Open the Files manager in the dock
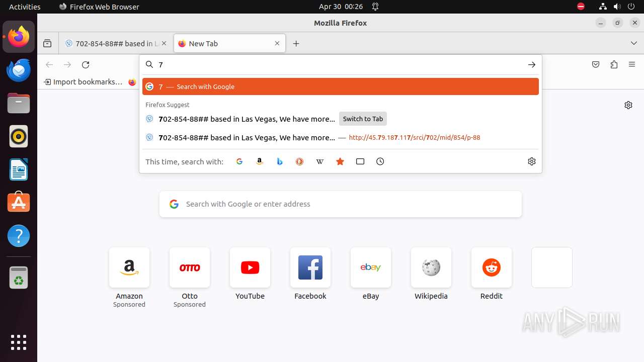This screenshot has height=362, width=644. [19, 103]
